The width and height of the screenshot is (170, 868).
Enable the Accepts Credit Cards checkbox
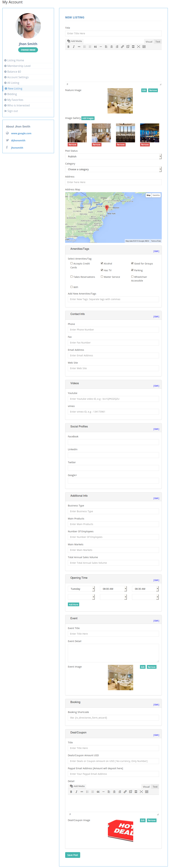click(x=71, y=263)
